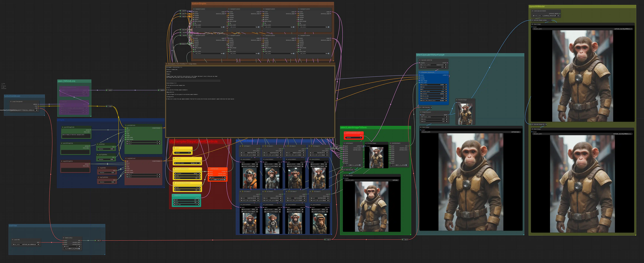Screen dimensions: 644x263
Task: Toggle add_noise enable in KSampler (Advanced)
Action: click(433, 85)
